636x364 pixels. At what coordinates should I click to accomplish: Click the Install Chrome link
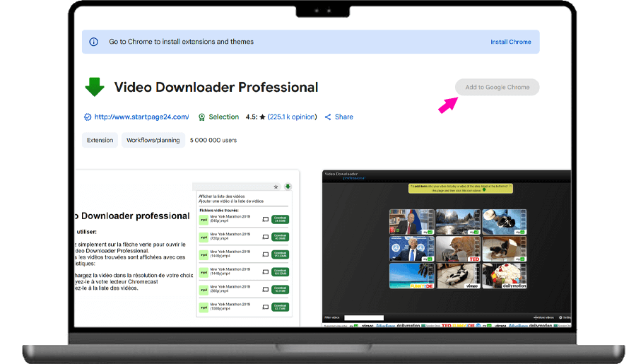[511, 42]
